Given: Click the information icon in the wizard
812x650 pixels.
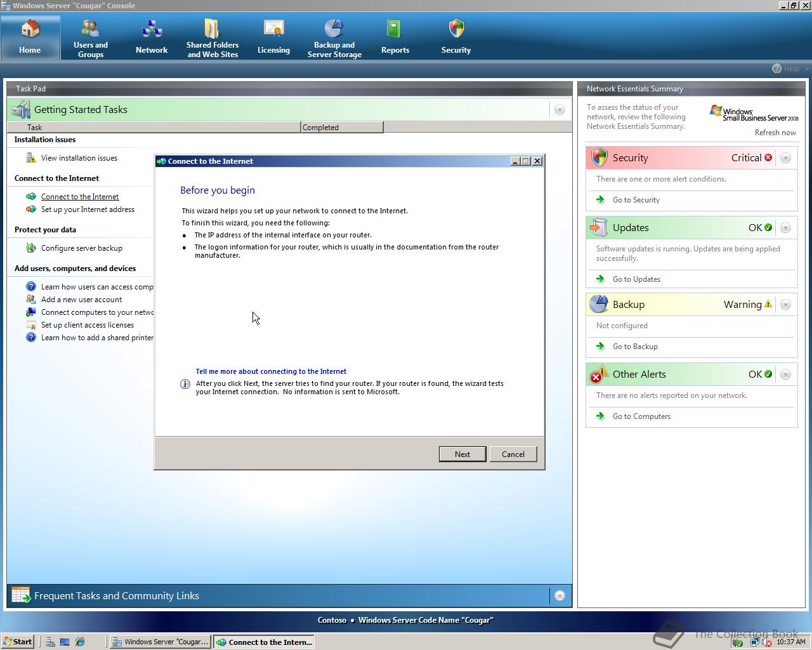Looking at the screenshot, I should (185, 384).
